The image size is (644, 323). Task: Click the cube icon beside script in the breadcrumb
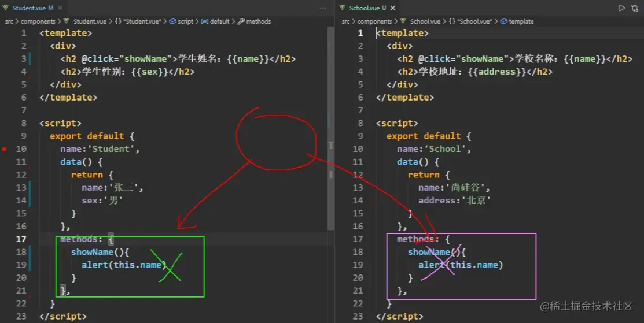[172, 21]
